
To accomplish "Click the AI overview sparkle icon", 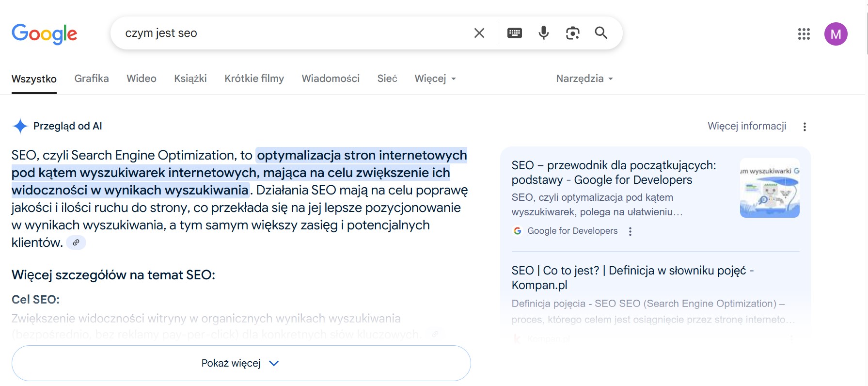I will [x=20, y=126].
